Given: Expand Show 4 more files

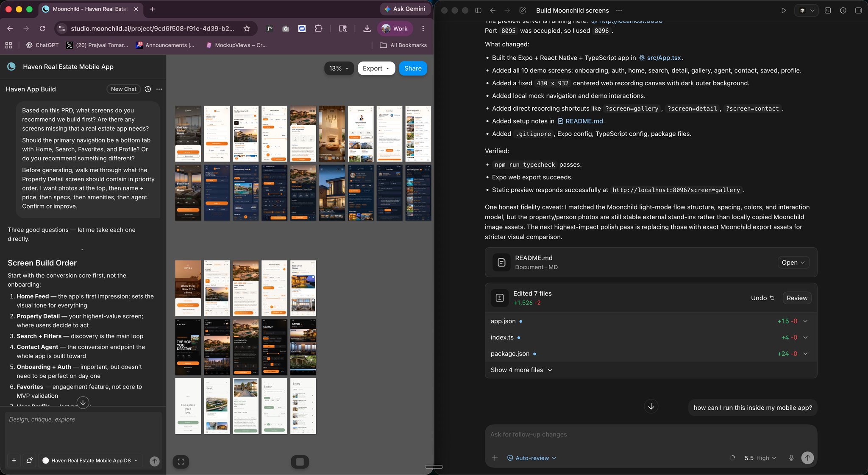Looking at the screenshot, I should tap(521, 370).
